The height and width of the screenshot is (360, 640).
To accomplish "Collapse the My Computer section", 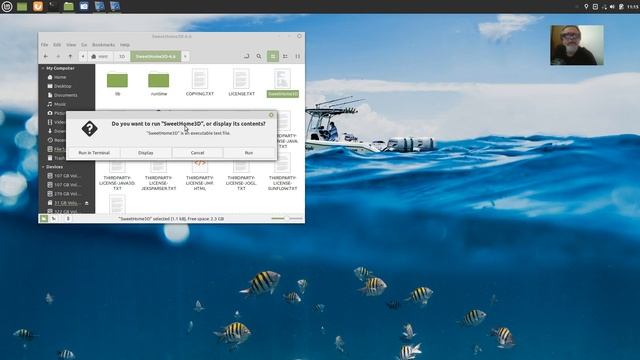I will [43, 68].
